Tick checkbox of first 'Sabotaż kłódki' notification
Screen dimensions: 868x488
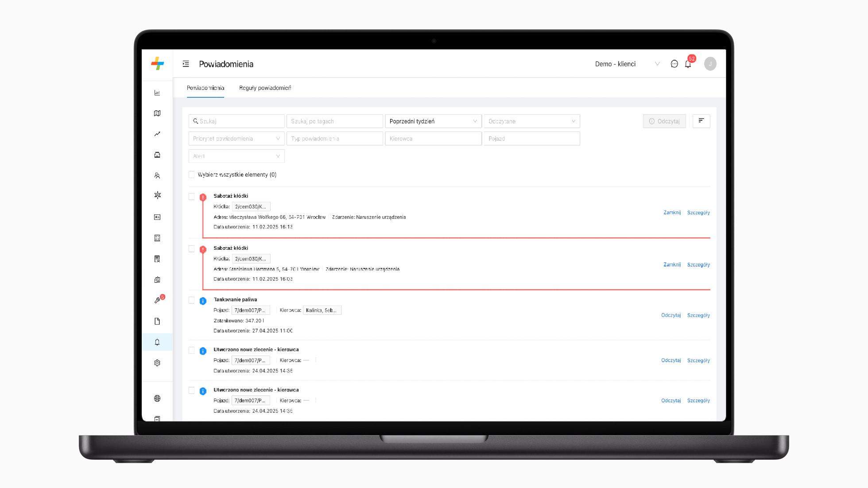[191, 196]
